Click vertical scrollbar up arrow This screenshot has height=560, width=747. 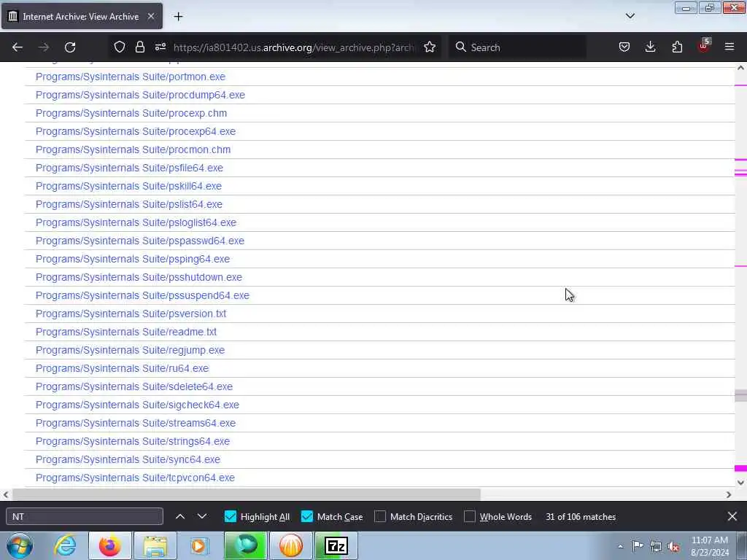(741, 68)
